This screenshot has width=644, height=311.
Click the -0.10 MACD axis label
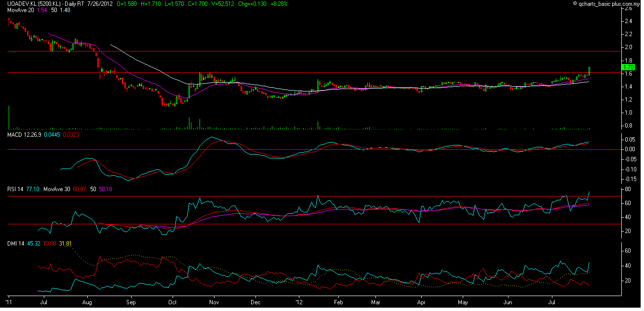point(631,169)
